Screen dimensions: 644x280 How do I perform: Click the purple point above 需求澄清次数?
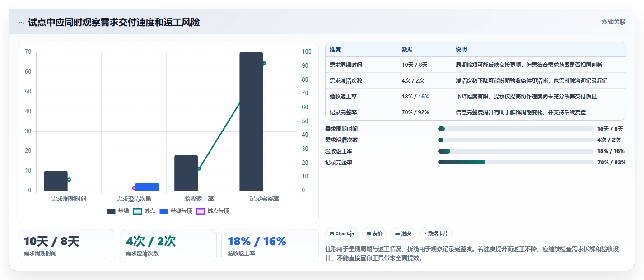(x=134, y=188)
